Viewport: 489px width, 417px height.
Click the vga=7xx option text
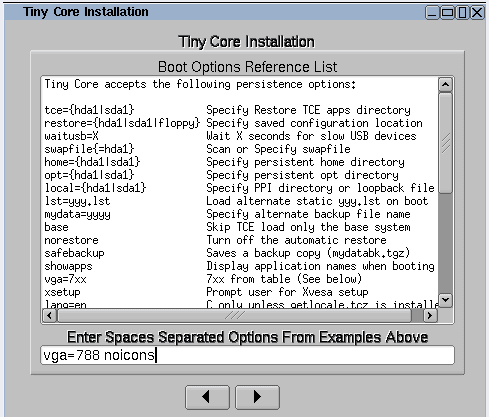pos(65,279)
